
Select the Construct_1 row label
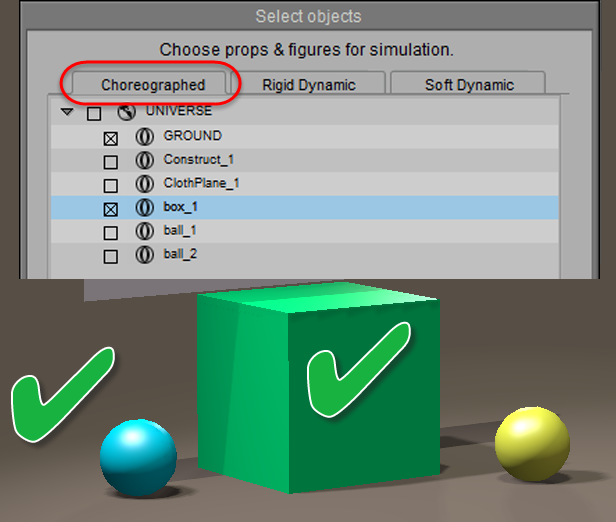[x=199, y=159]
